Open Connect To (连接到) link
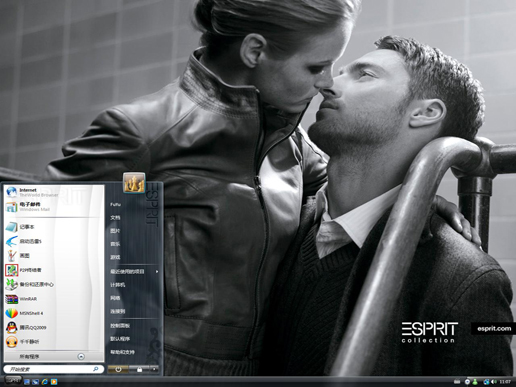 (x=118, y=311)
